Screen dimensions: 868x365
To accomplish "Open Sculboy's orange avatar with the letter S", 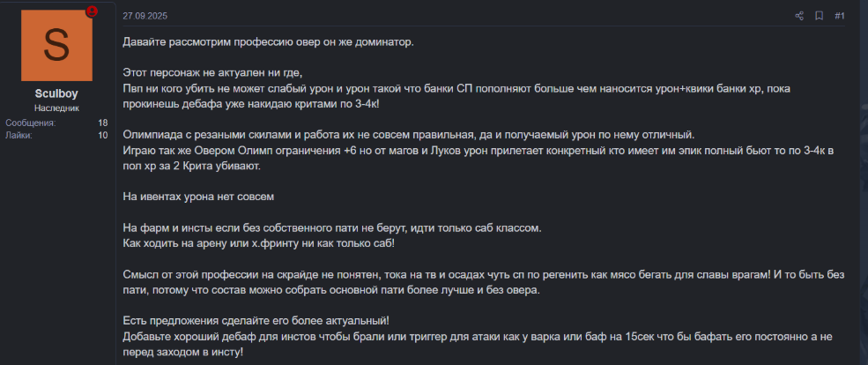I will (x=56, y=46).
